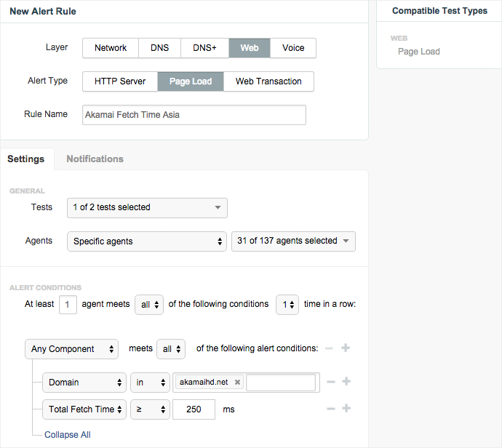The image size is (502, 448).
Task: Select the DNS+ layer option
Action: click(x=204, y=48)
